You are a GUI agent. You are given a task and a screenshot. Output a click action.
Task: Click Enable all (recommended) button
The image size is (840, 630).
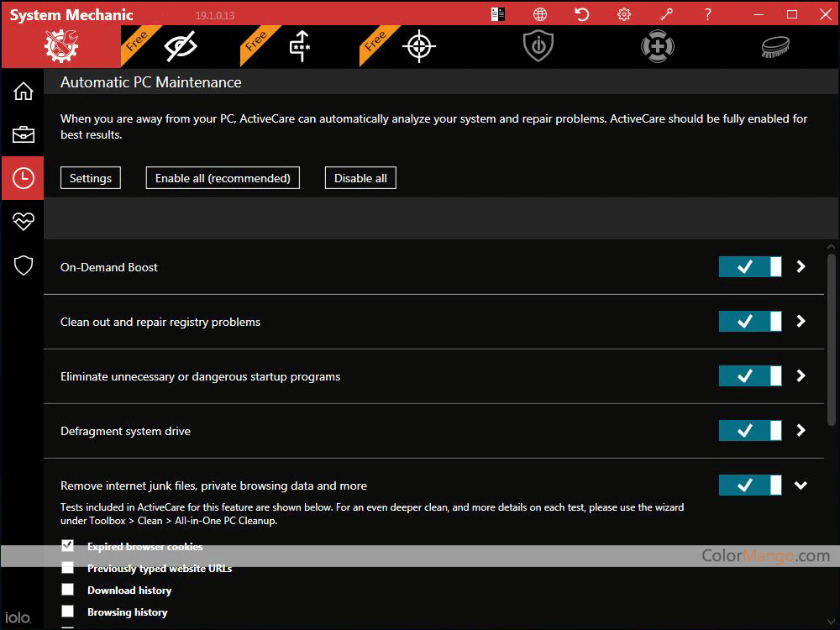pos(223,178)
